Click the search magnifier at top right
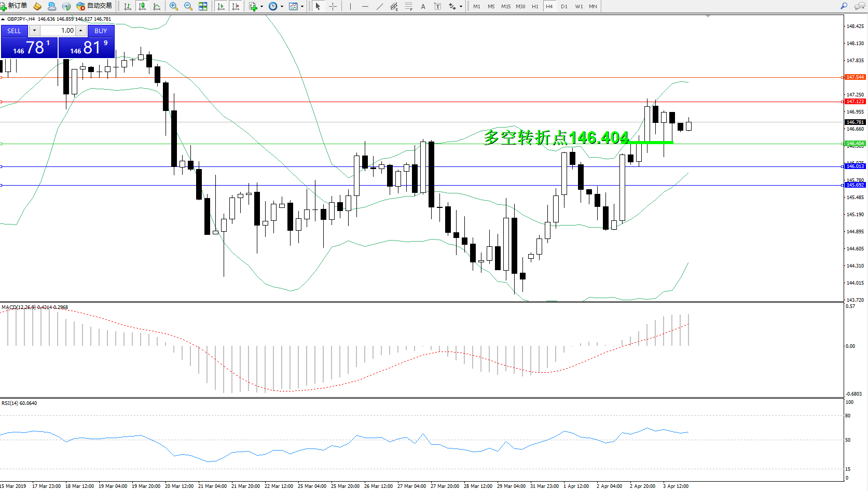This screenshot has height=491, width=868. point(844,6)
